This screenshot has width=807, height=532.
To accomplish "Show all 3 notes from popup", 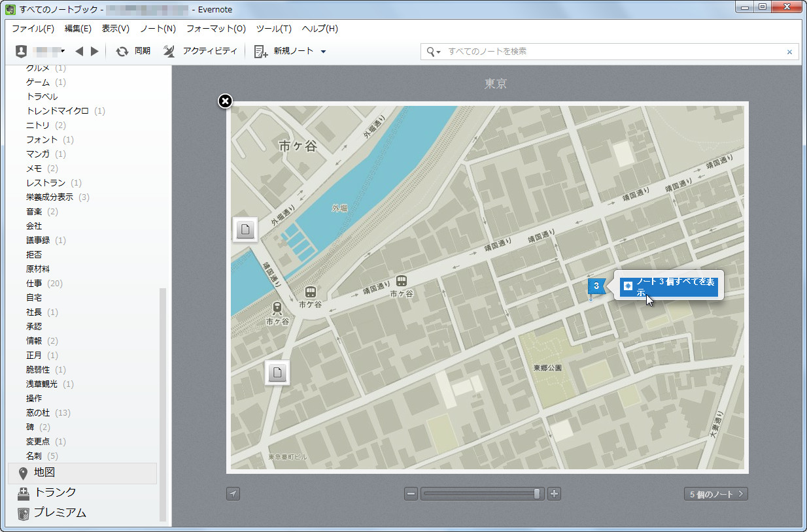I will tap(668, 286).
